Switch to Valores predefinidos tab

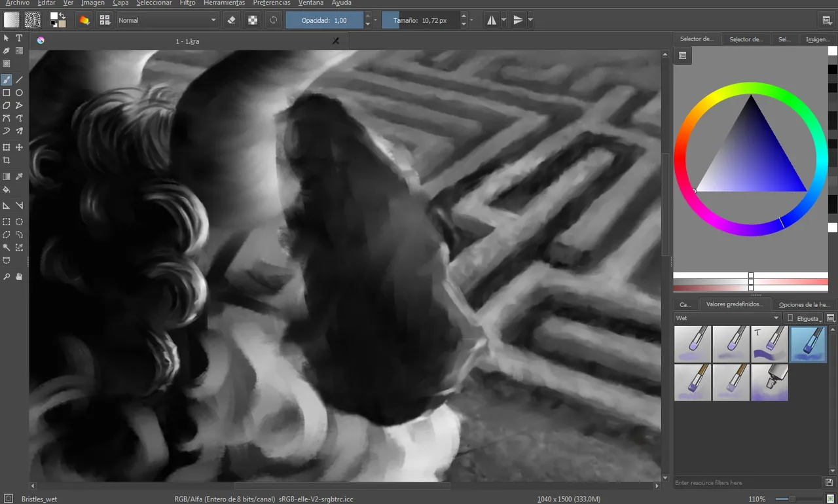(734, 304)
